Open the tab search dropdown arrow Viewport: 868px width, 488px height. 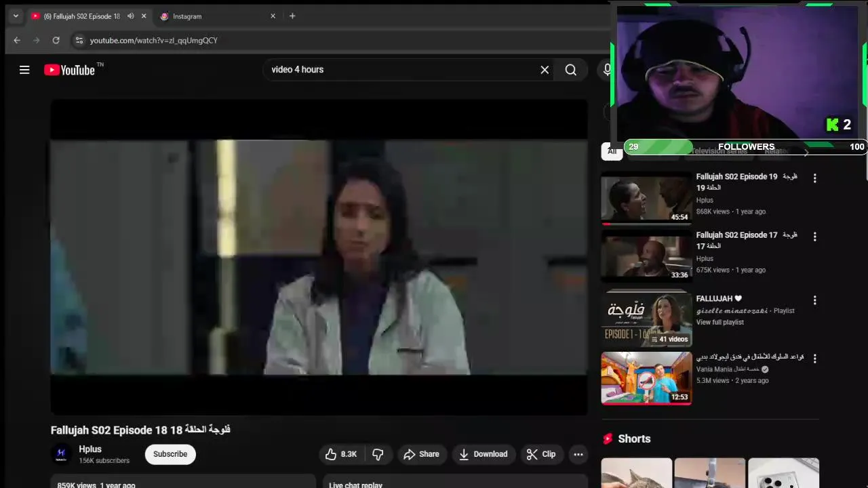pyautogui.click(x=16, y=16)
